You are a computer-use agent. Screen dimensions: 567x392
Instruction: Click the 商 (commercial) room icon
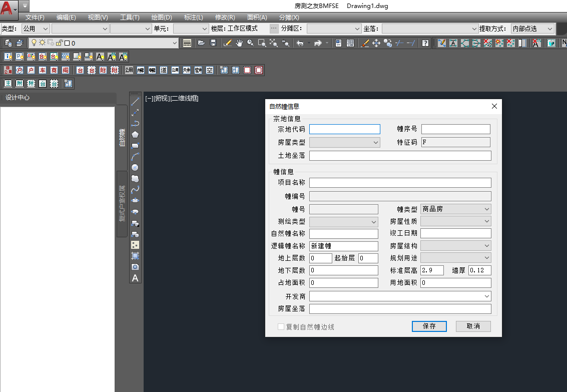[54, 70]
